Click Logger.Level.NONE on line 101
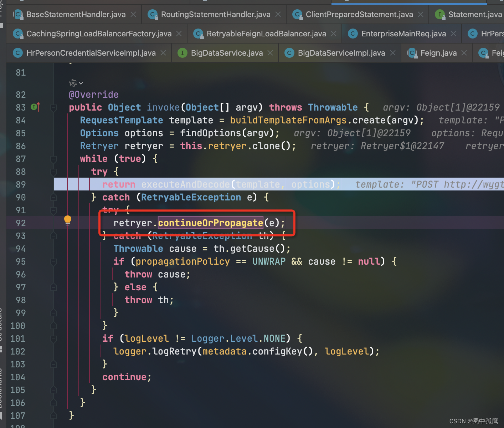504x428 pixels. click(x=238, y=338)
